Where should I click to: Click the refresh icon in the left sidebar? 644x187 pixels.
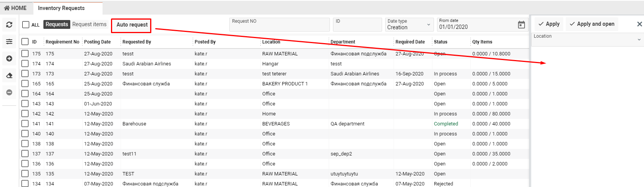(x=9, y=25)
